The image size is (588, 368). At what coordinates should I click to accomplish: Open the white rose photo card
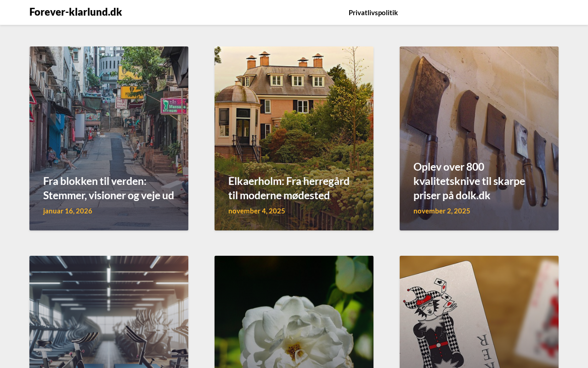(x=294, y=312)
